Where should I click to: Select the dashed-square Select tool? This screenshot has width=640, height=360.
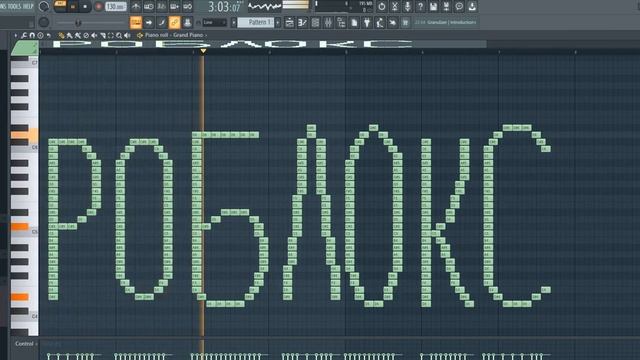click(x=111, y=36)
